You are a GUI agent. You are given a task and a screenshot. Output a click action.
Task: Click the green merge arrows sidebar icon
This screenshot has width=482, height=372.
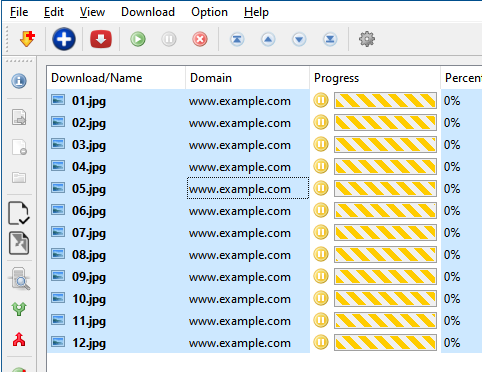(19, 309)
